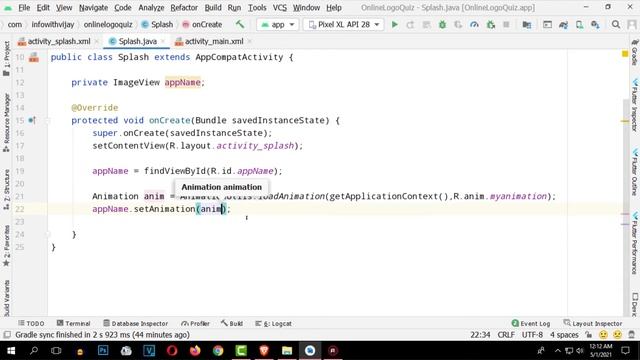
Task: Open the app run configuration dropdown
Action: [x=278, y=24]
